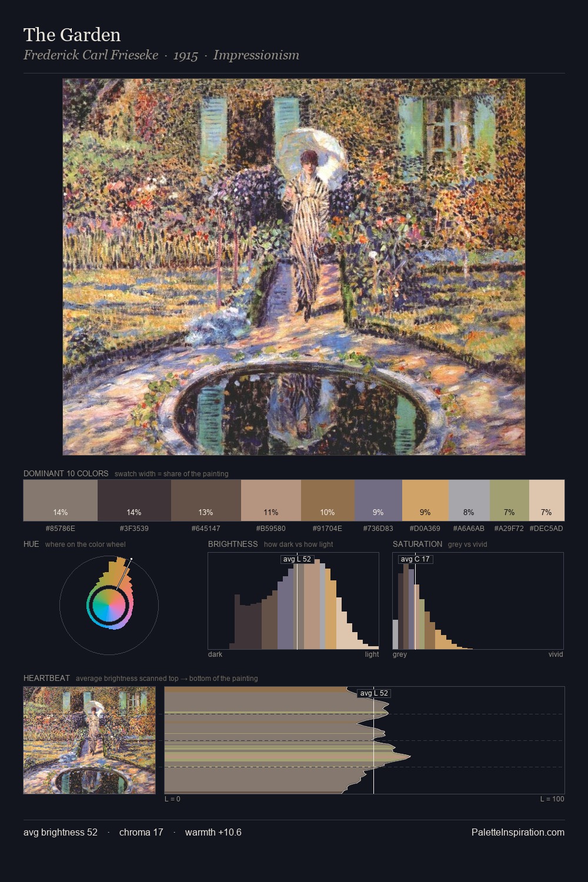Click the SATURATION section heading
This screenshot has height=882, width=588.
[417, 544]
